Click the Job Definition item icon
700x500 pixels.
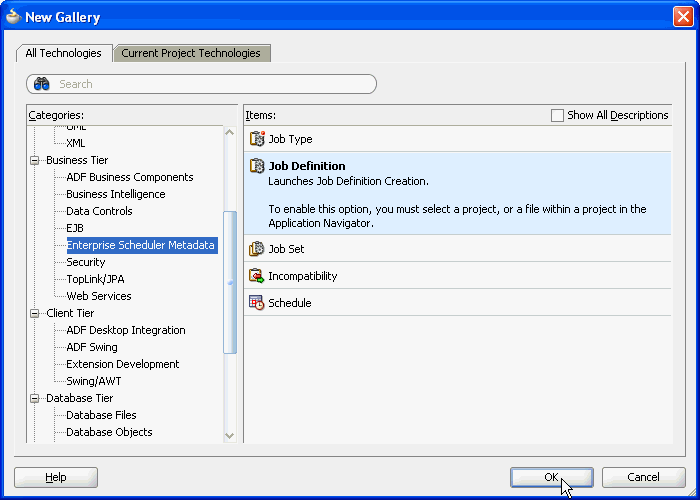257,166
